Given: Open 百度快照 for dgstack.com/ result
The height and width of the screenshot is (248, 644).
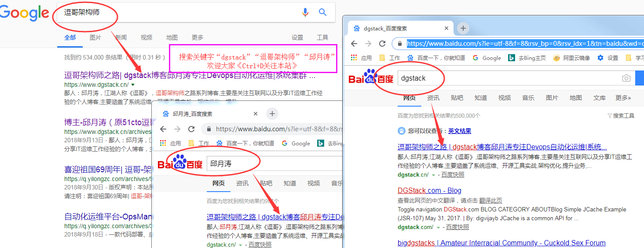Looking at the screenshot, I should click(x=457, y=227).
